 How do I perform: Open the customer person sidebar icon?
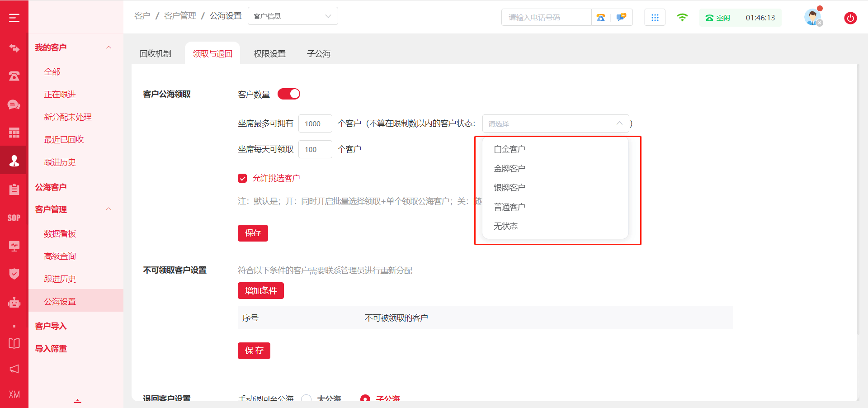click(x=14, y=161)
